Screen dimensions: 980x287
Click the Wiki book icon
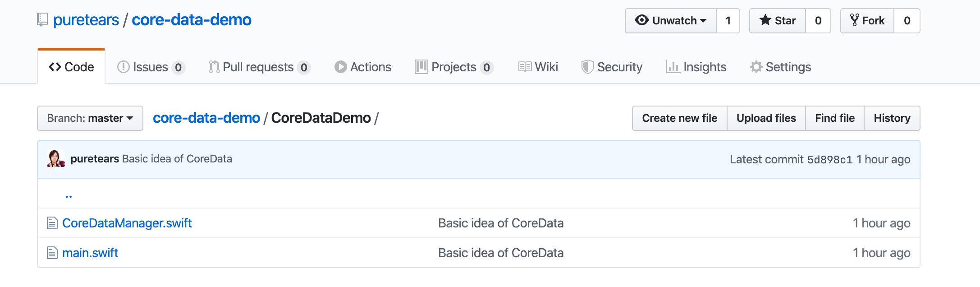click(x=525, y=67)
